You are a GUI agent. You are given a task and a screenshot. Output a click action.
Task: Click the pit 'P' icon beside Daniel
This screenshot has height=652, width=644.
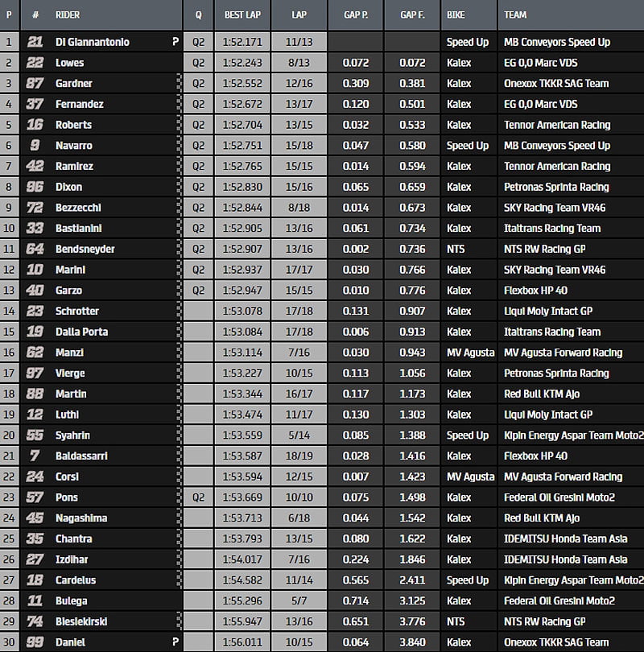coord(175,642)
